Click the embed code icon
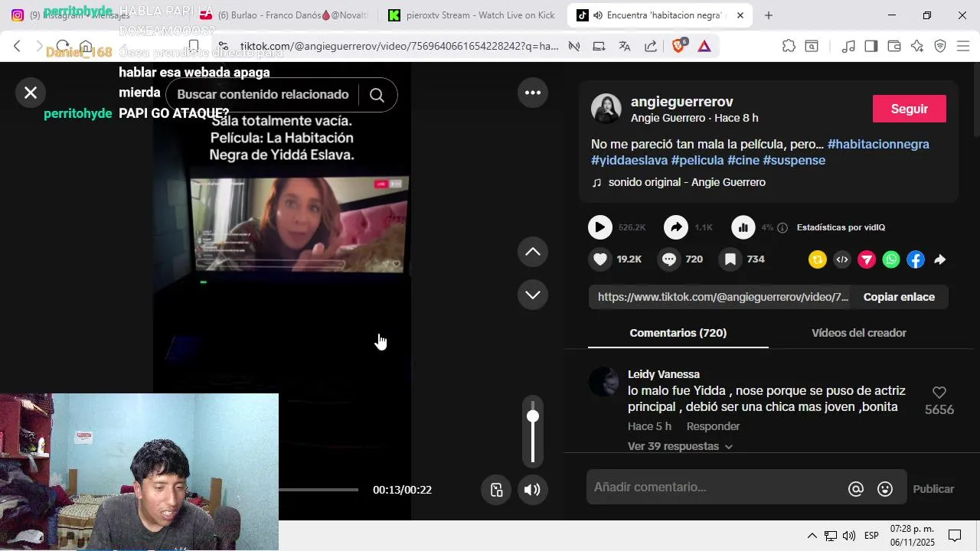This screenshot has width=980, height=551. 842,259
